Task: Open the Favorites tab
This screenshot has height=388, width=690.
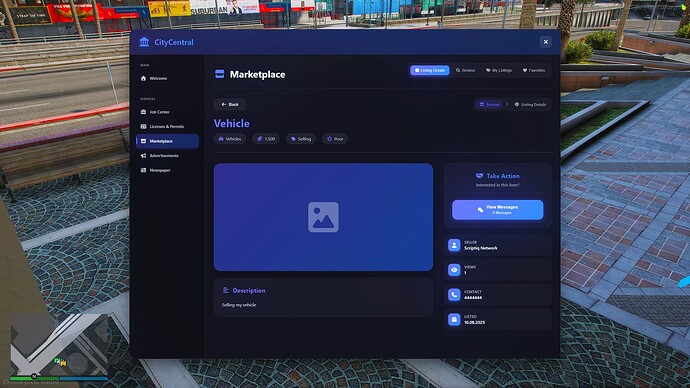Action: click(533, 70)
